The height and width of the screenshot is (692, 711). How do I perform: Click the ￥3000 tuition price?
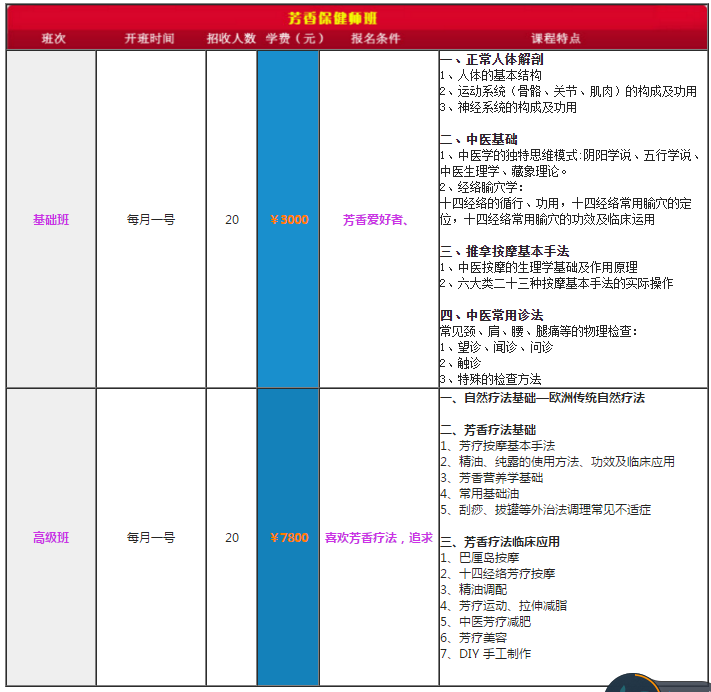click(289, 220)
